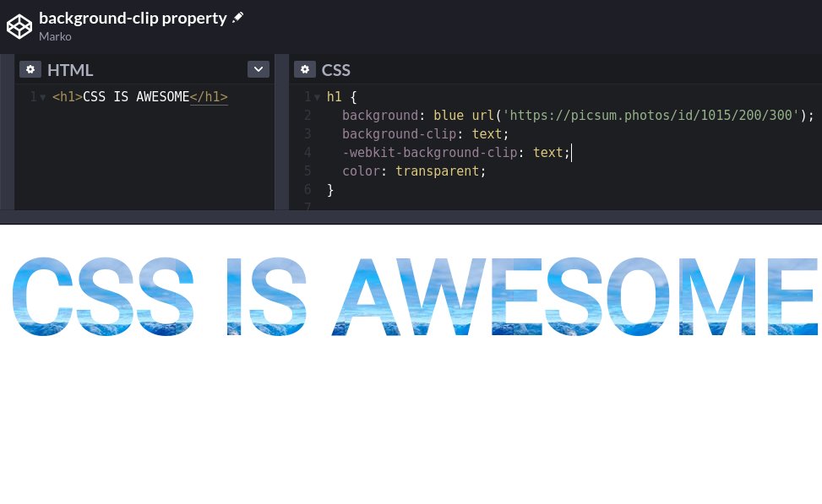This screenshot has height=504, width=822.
Task: Expand the HTML panel dropdown chevron
Action: click(259, 69)
